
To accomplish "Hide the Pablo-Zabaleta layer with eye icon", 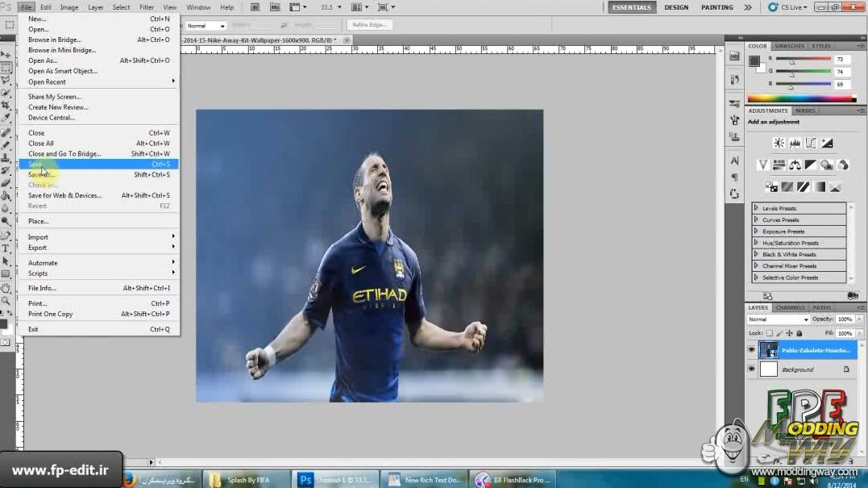I will pyautogui.click(x=751, y=350).
